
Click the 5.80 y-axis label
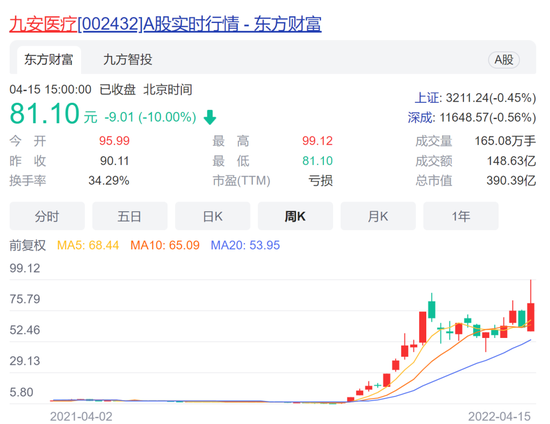[21, 392]
